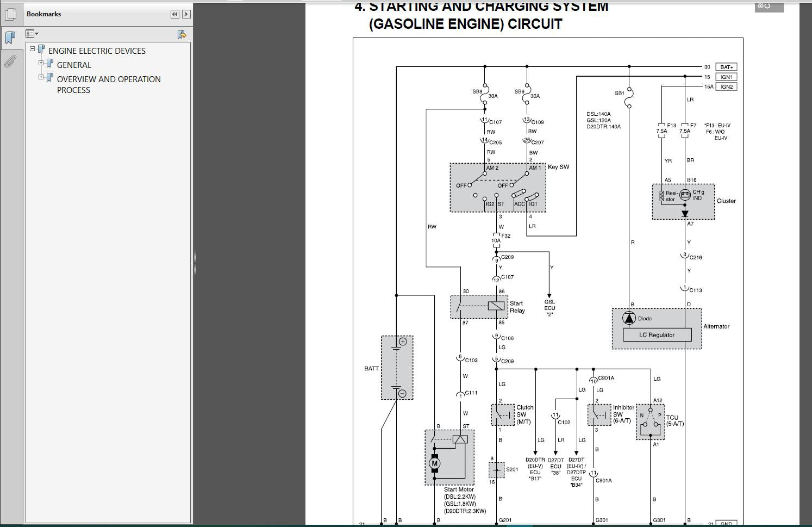
Task: Click the Start Relay block in diagram
Action: point(479,307)
